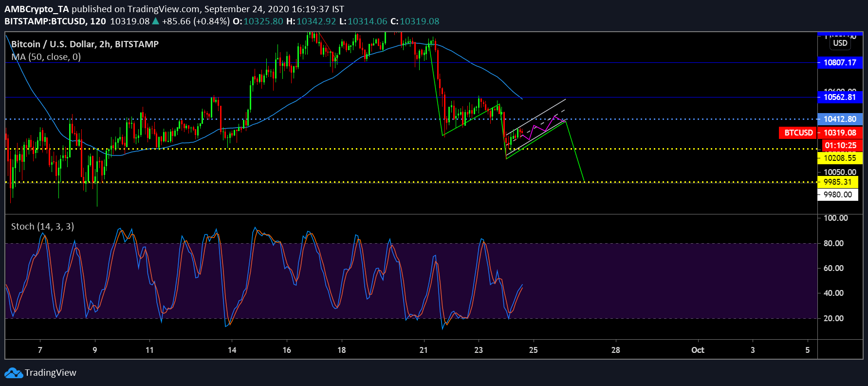Screen dimensions: 868x386
Task: Open the Stoch (14, 3, 3) indicator legend
Action: 42,227
